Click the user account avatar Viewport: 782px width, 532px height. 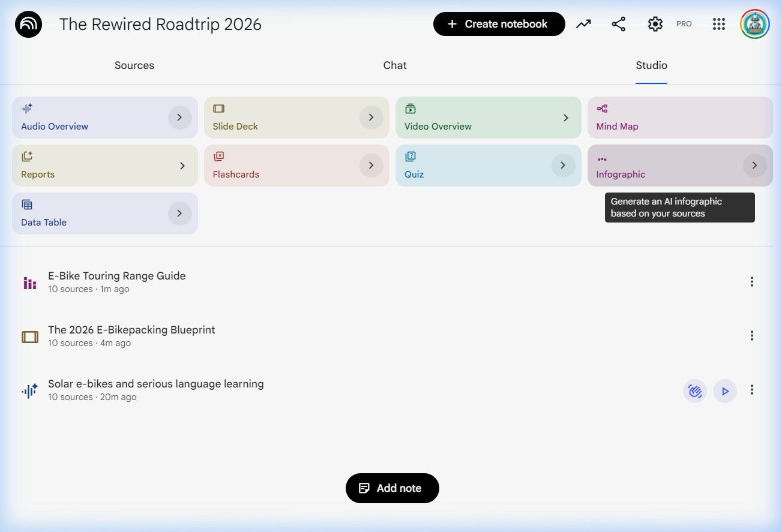coord(754,24)
